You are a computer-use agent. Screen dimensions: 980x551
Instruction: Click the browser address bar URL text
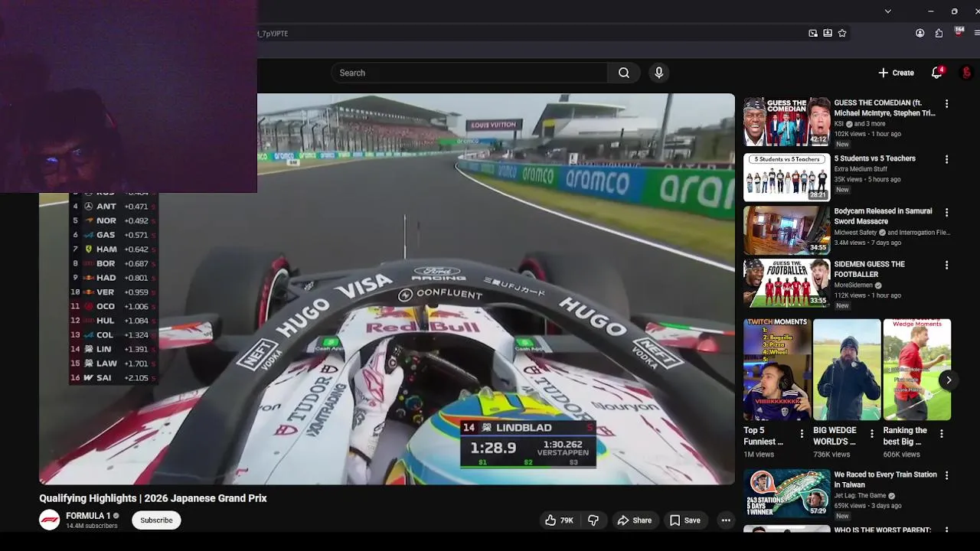click(273, 34)
